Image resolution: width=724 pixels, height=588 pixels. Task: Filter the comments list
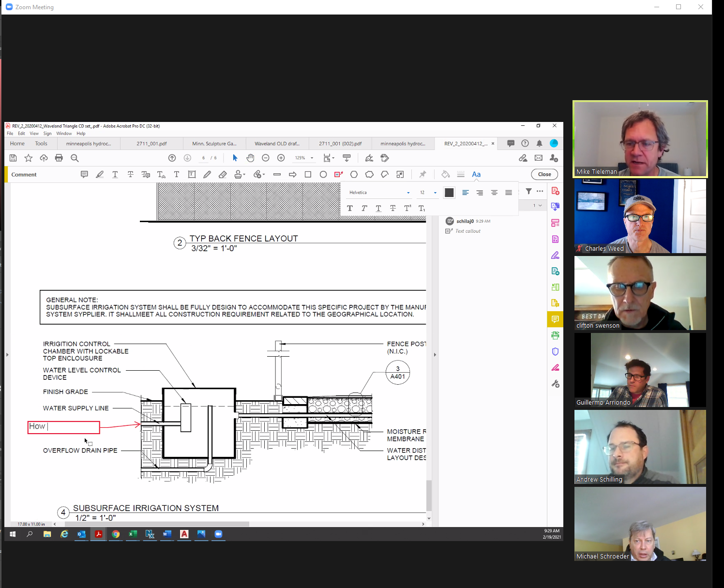pos(529,191)
